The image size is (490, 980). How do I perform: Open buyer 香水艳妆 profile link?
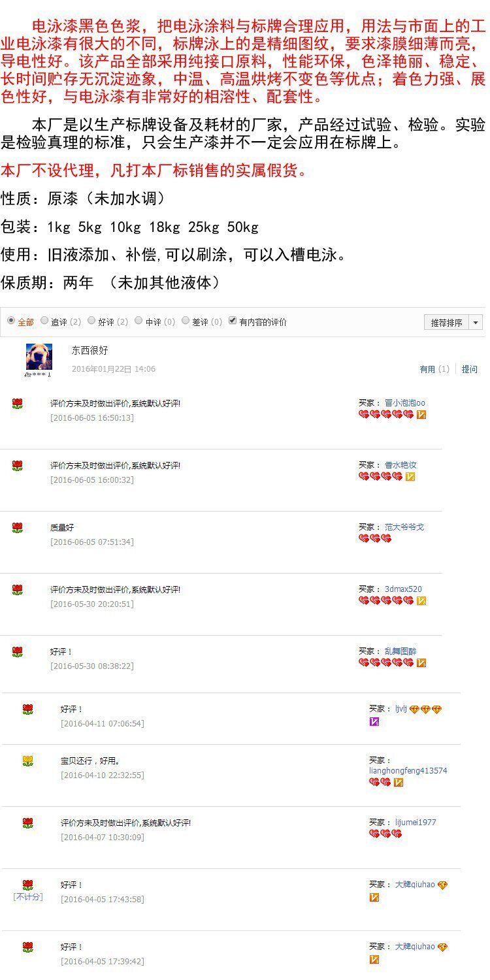click(400, 465)
